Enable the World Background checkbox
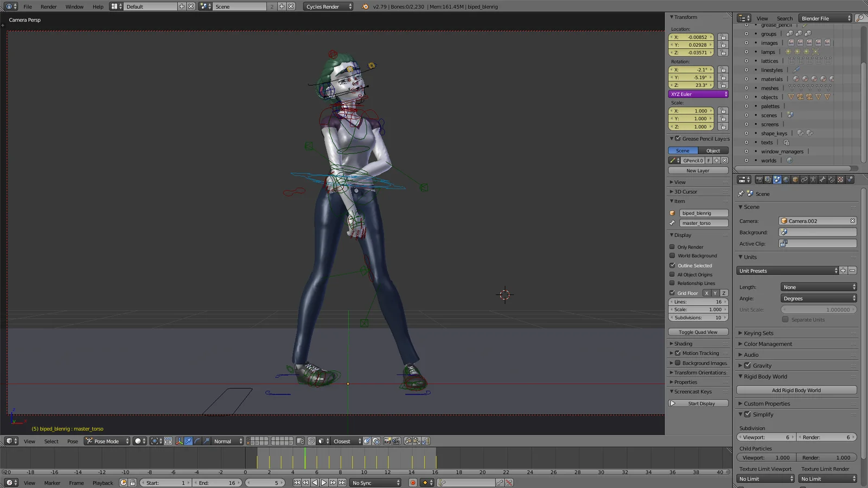The width and height of the screenshot is (868, 488). (x=672, y=256)
